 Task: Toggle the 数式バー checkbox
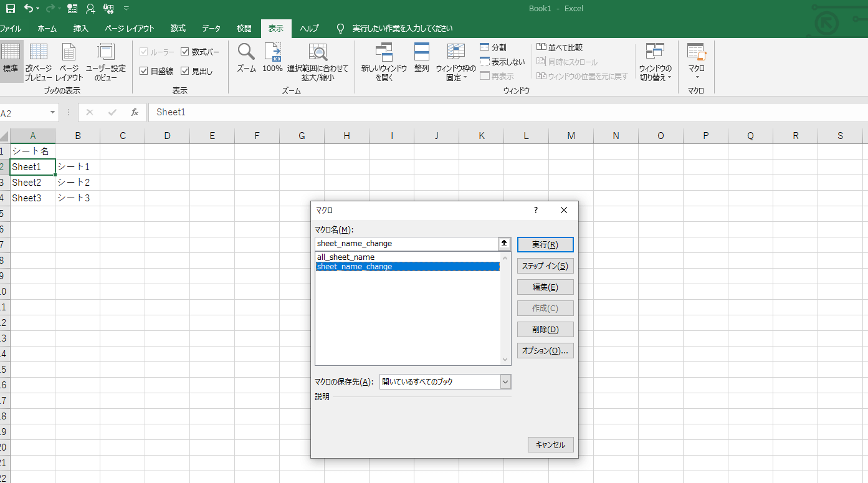[185, 52]
